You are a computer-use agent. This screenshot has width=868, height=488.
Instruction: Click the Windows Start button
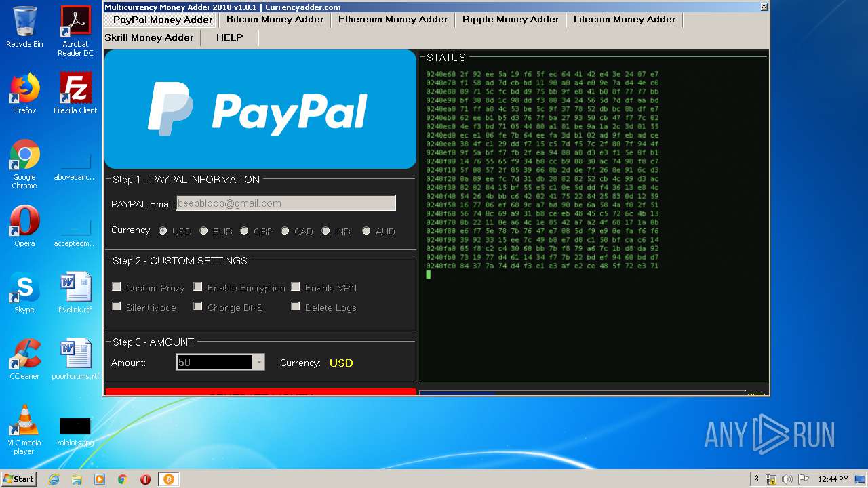[x=19, y=479]
